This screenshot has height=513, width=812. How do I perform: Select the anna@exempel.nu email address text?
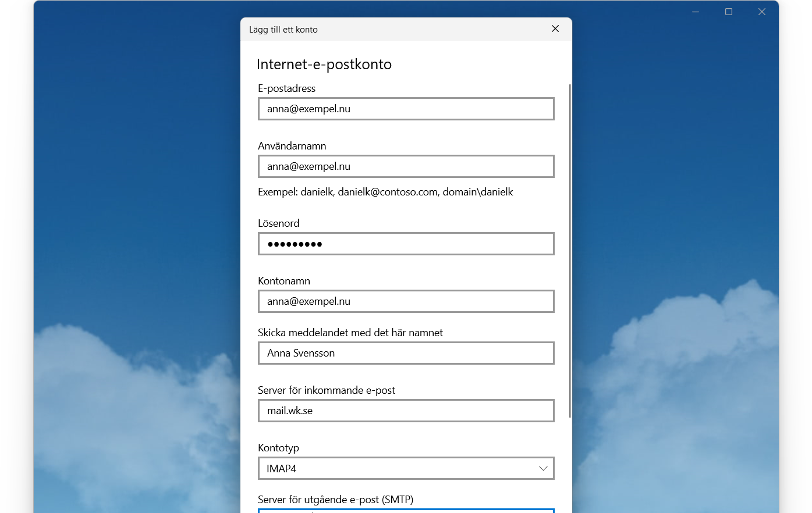click(x=309, y=109)
